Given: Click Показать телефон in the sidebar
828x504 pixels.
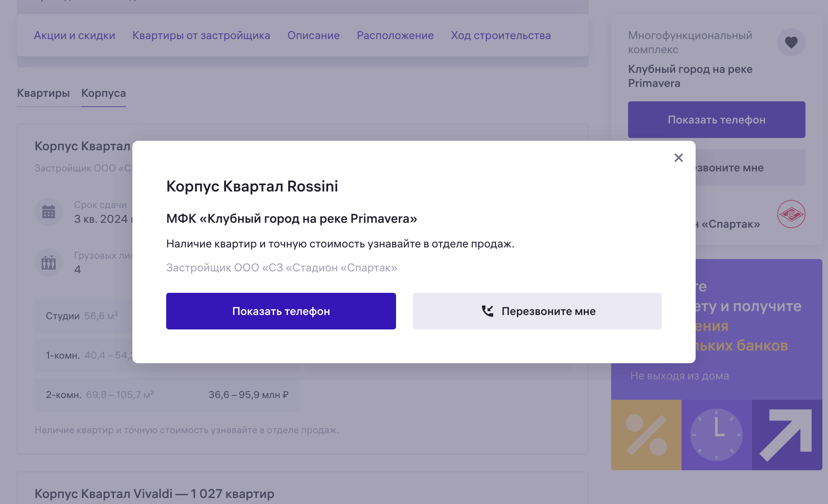Looking at the screenshot, I should coord(716,120).
